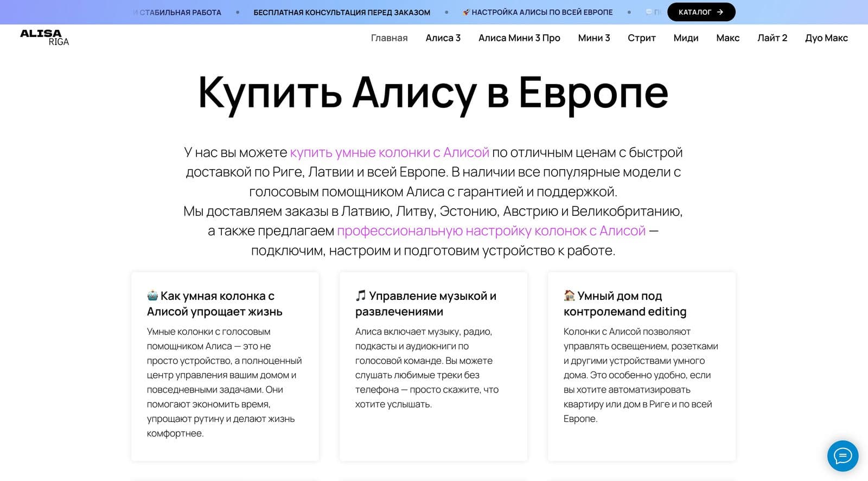Open the Алиса 3 menu item
The image size is (868, 481).
[443, 38]
